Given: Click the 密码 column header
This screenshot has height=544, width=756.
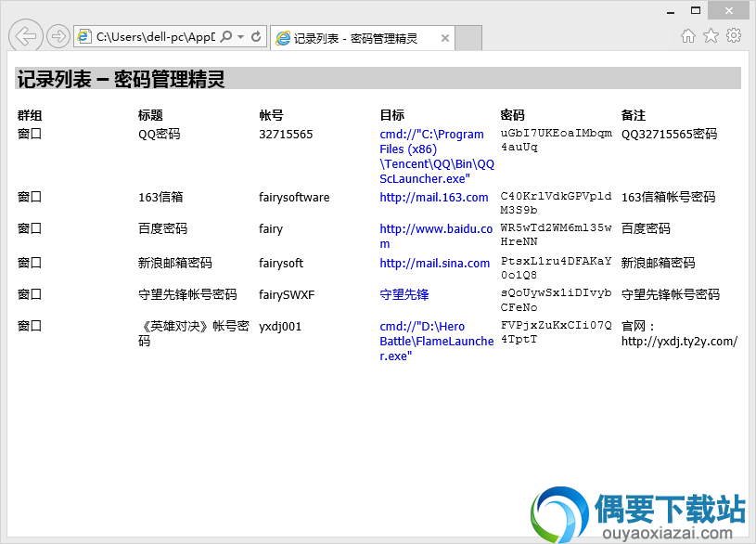Looking at the screenshot, I should 513,115.
